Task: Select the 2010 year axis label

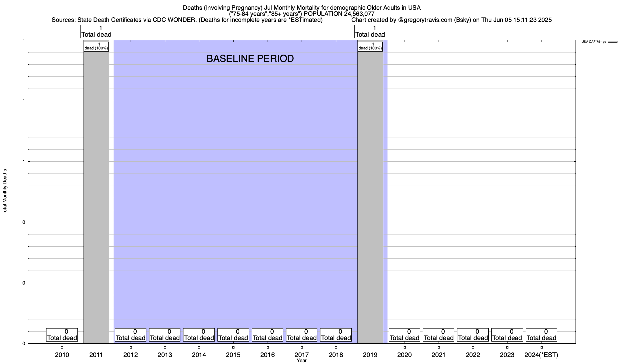Action: coord(62,355)
